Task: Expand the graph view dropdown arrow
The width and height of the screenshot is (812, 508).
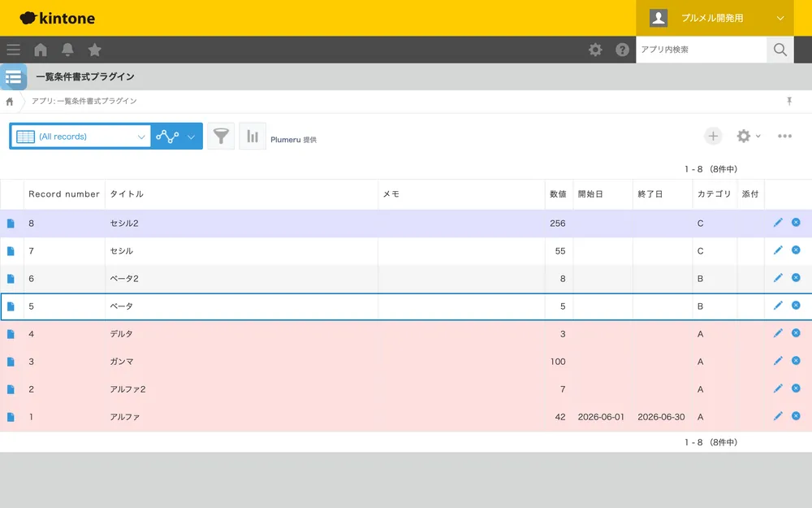Action: 191,137
